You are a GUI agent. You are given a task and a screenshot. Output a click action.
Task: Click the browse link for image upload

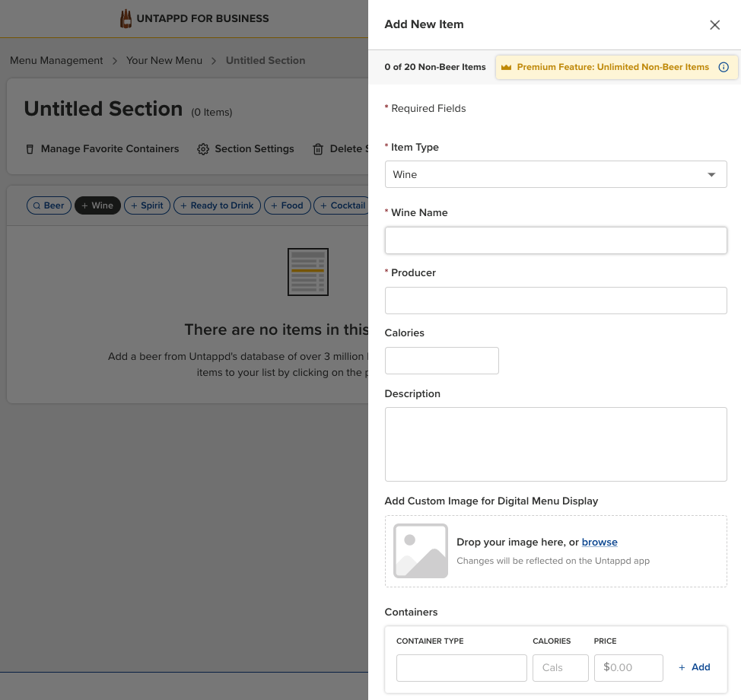click(599, 542)
